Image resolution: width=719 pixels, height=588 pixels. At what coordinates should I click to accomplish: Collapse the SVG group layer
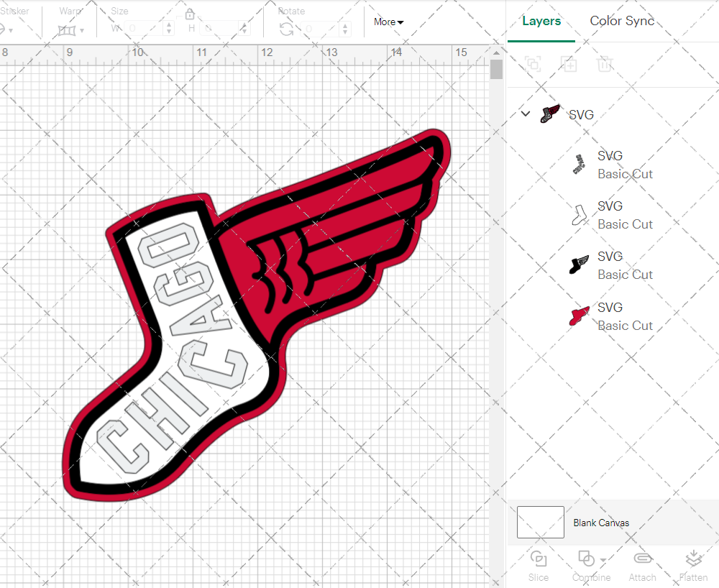(x=526, y=114)
